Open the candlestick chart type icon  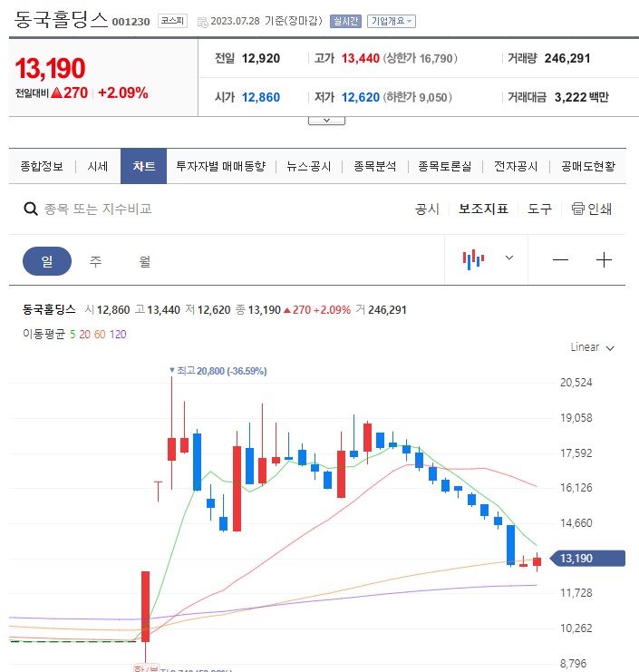click(473, 259)
